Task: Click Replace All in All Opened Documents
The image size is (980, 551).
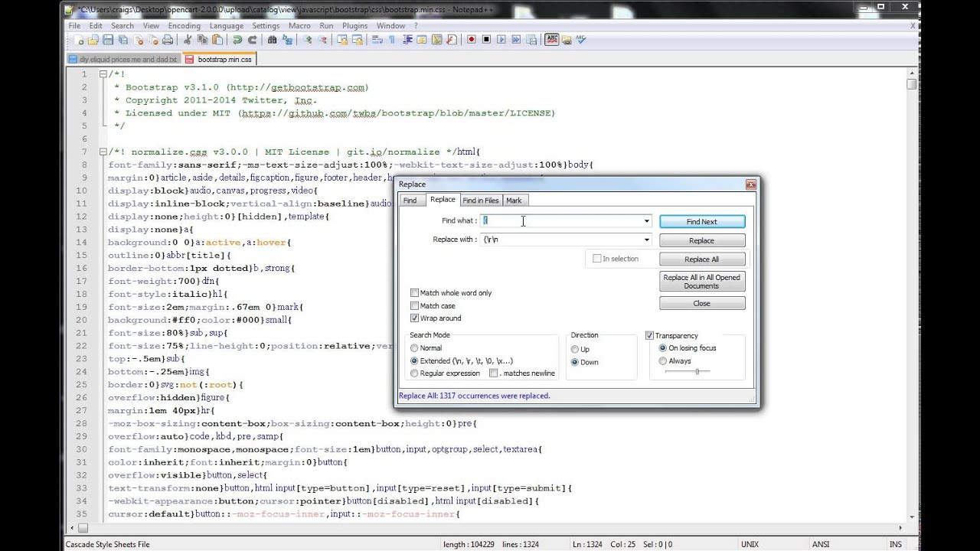Action: (702, 282)
